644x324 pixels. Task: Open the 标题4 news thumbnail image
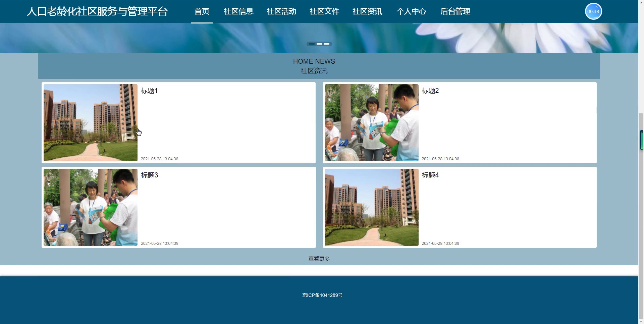[x=371, y=207]
